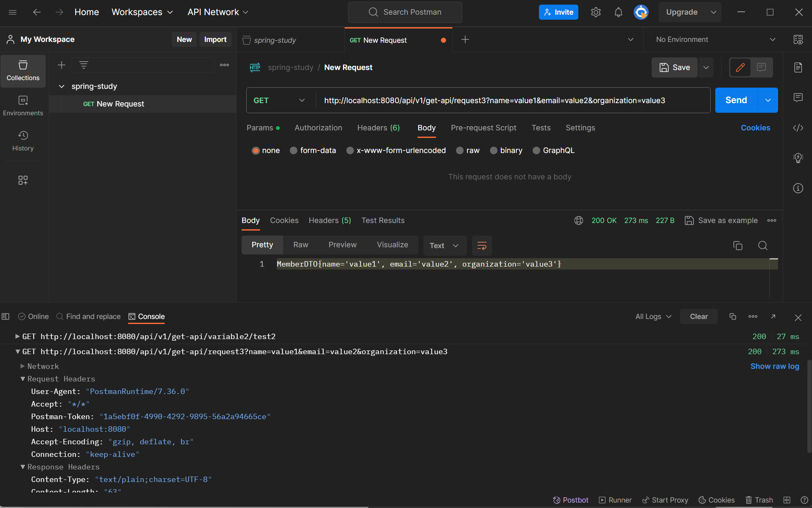This screenshot has height=508, width=812.
Task: Open the response Test Results tab
Action: click(x=383, y=220)
